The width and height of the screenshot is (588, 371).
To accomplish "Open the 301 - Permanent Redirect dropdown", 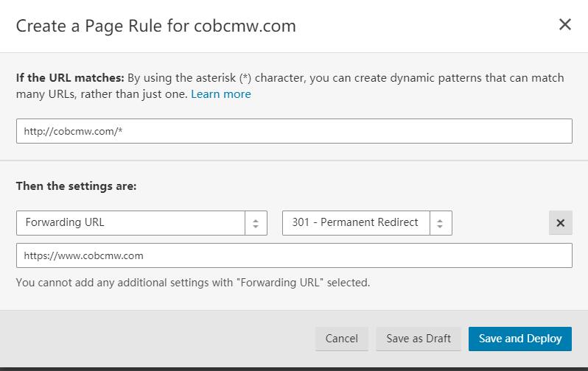I will tap(355, 223).
